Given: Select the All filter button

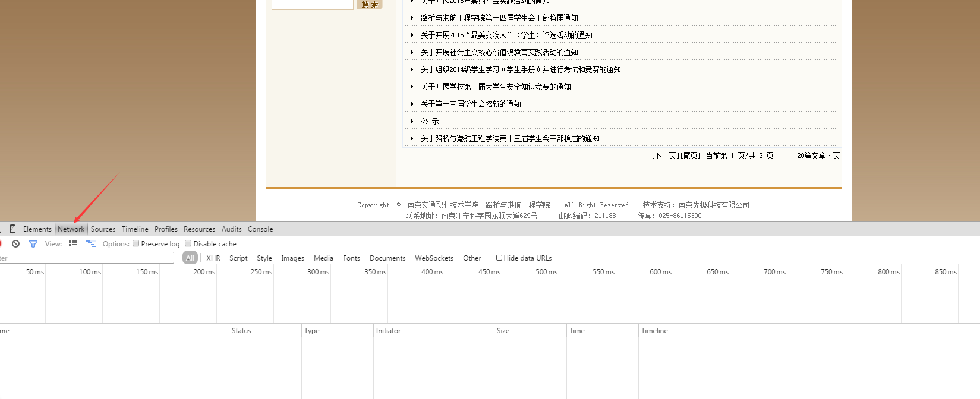Looking at the screenshot, I should [190, 258].
